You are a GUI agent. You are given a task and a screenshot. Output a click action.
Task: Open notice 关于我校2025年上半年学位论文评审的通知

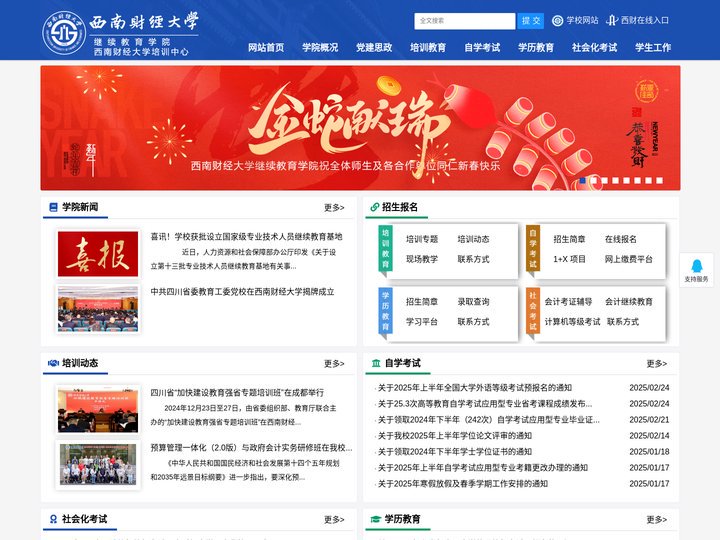455,436
